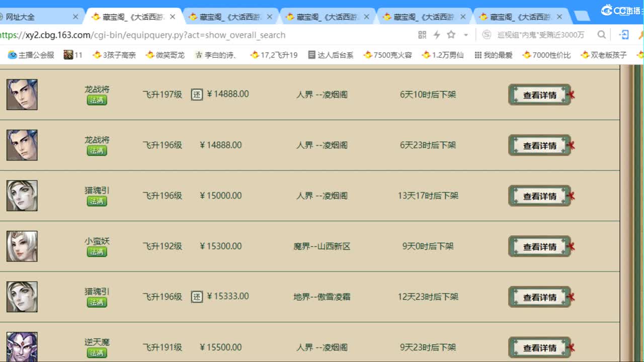Click the 13天17时后下架 time text
Viewport: 644px width, 362px height.
click(x=428, y=196)
